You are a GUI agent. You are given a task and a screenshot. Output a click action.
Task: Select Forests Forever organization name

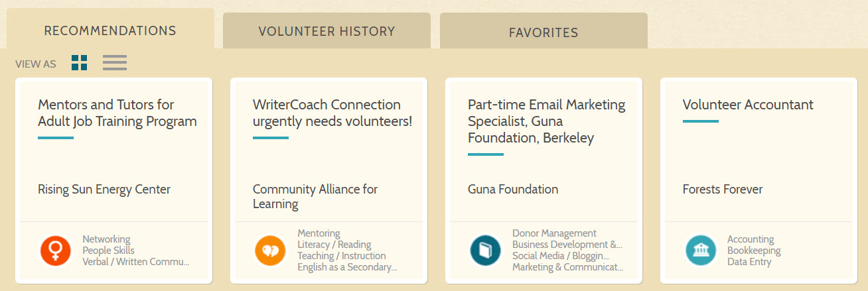pos(723,190)
